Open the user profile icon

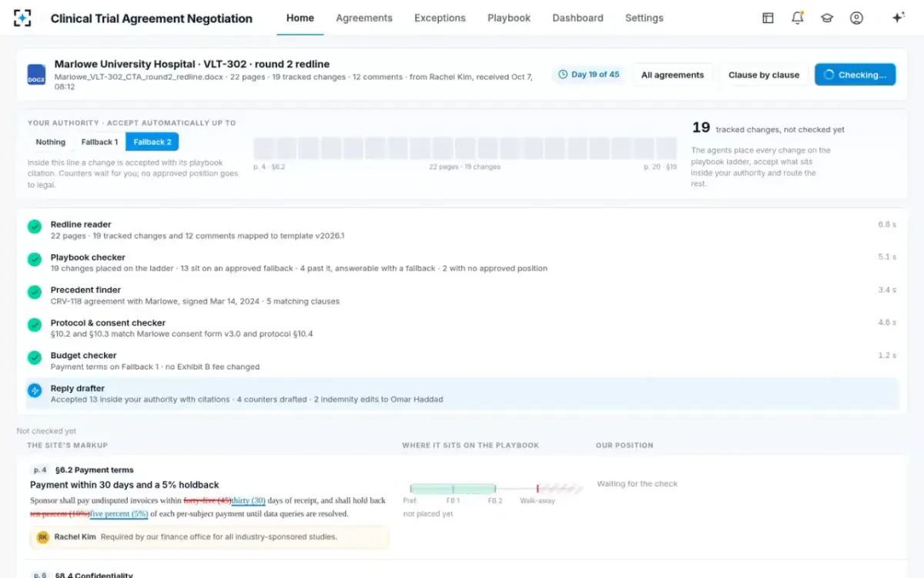click(x=856, y=18)
